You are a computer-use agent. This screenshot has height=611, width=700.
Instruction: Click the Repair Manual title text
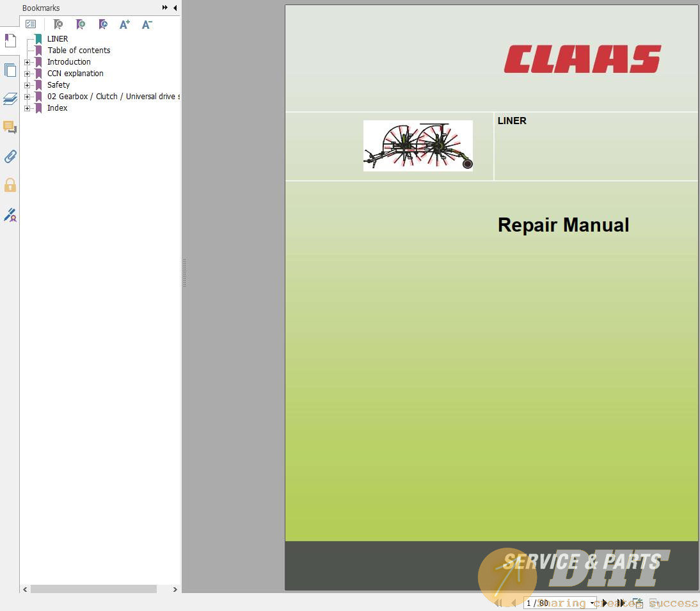[x=564, y=225]
